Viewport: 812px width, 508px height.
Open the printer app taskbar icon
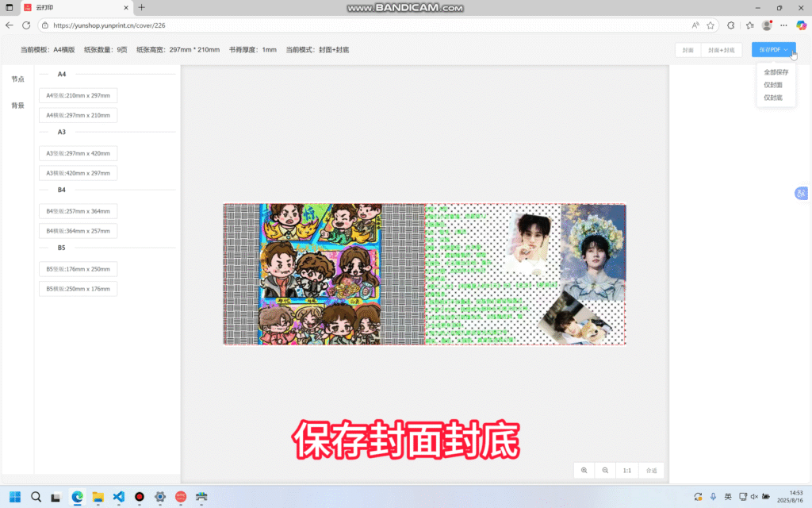pyautogui.click(x=201, y=497)
